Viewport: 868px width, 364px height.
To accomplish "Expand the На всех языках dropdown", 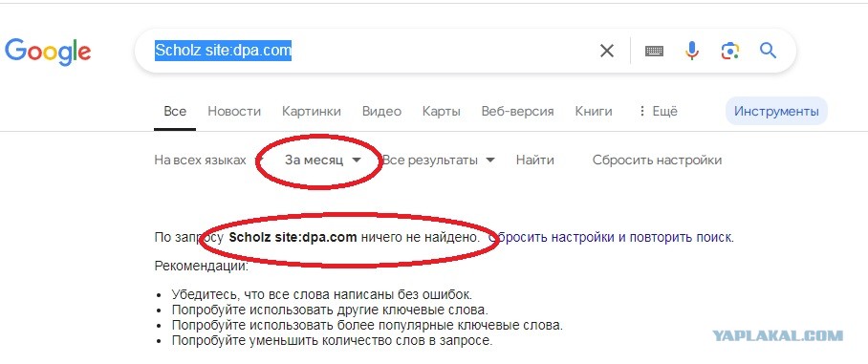I will coord(206,161).
